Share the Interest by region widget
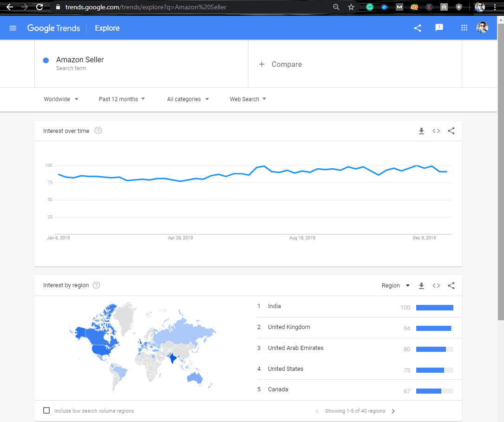 click(452, 286)
